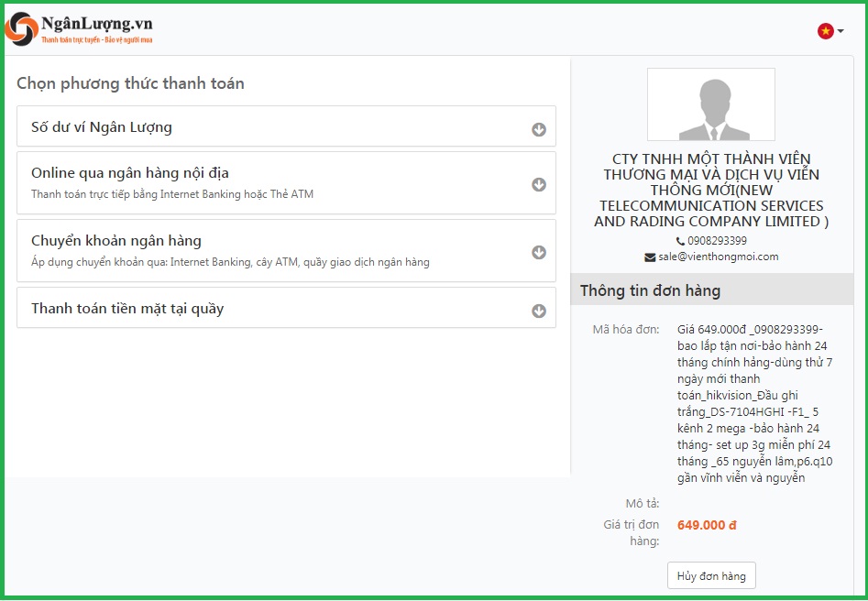The width and height of the screenshot is (868, 601).
Task: Click the envelope icon next to email
Action: pos(650,257)
